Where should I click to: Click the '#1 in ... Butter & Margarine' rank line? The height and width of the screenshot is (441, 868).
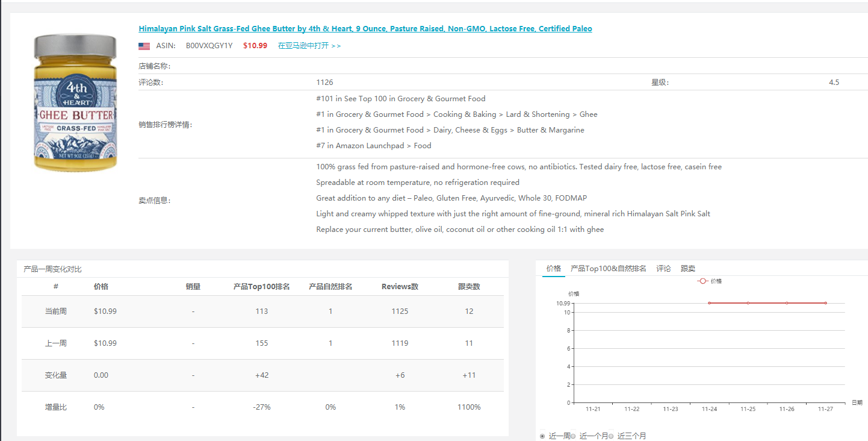tap(450, 130)
